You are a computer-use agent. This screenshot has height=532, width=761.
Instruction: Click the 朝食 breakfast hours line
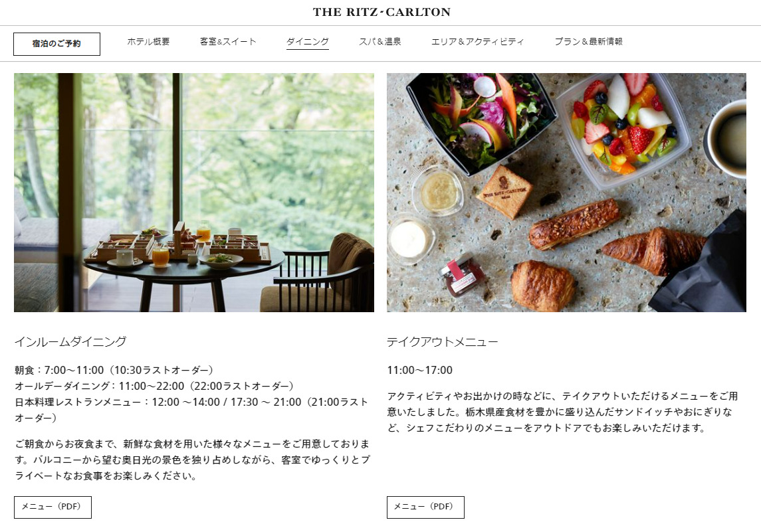point(114,371)
